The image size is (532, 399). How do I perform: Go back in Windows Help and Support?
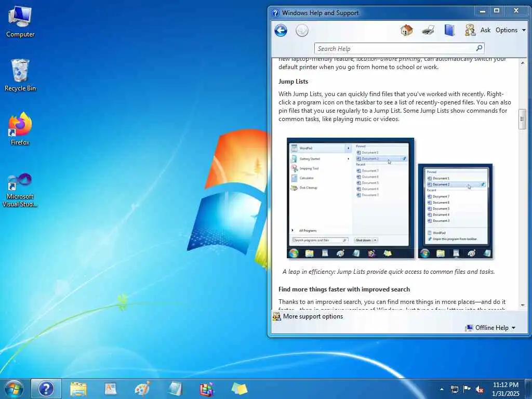(x=281, y=31)
